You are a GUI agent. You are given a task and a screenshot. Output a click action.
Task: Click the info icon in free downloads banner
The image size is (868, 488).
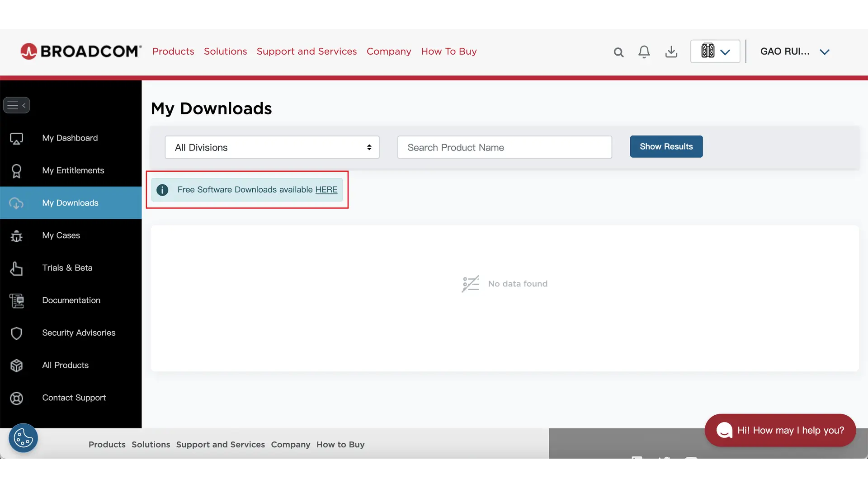tap(162, 190)
